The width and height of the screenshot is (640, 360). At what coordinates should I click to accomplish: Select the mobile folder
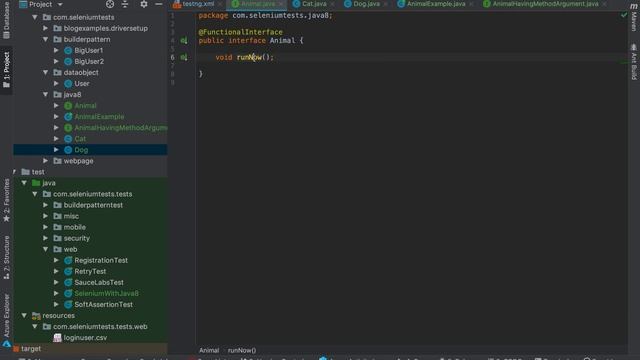[x=75, y=227]
